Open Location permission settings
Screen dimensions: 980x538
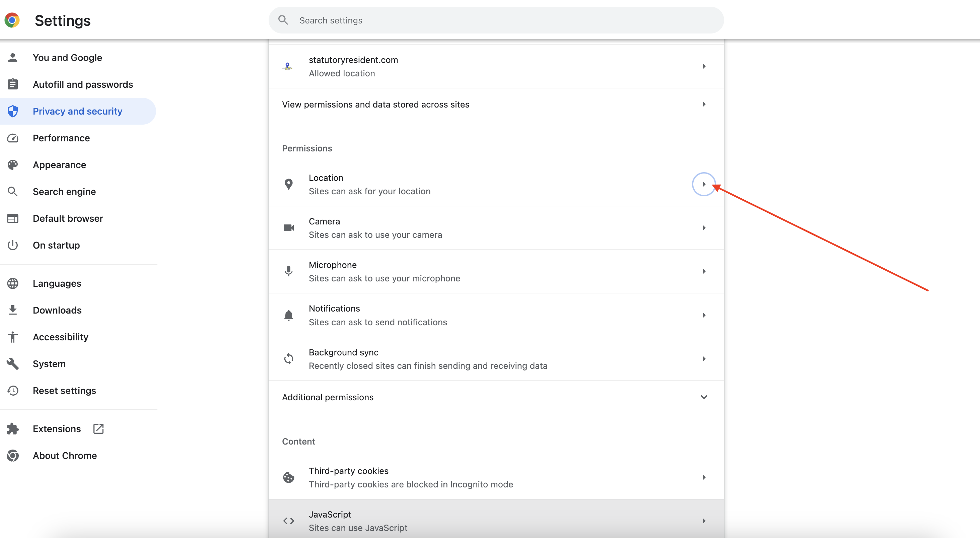pos(704,184)
